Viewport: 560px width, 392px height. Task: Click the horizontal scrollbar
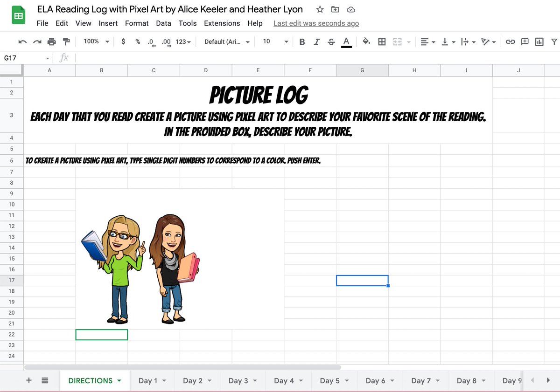coord(182,367)
